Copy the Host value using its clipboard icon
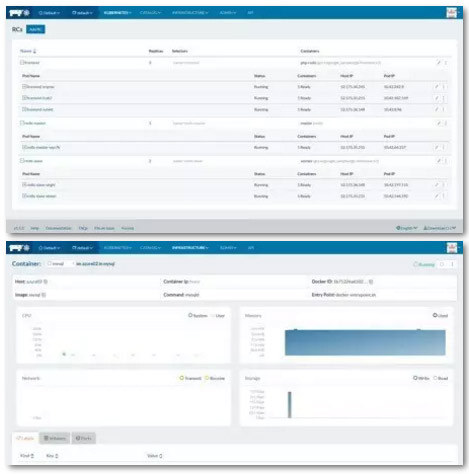469x474 pixels. tap(46, 282)
